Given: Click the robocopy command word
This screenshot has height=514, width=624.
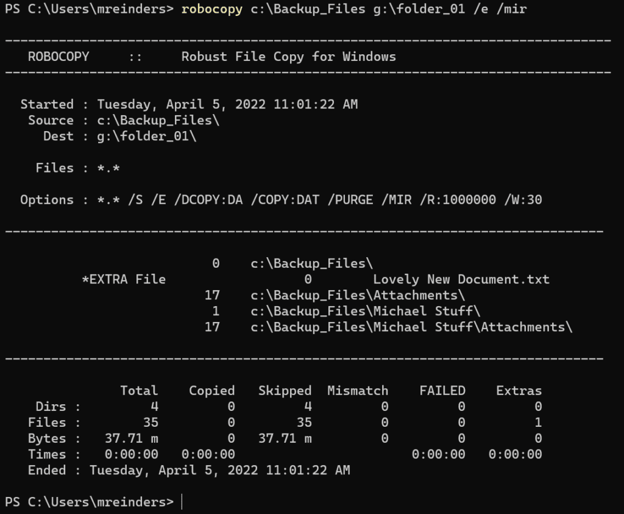Looking at the screenshot, I should coord(212,9).
